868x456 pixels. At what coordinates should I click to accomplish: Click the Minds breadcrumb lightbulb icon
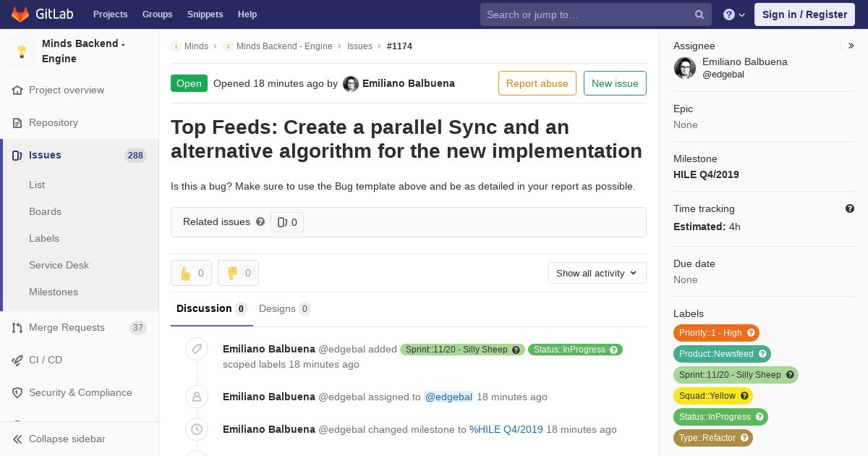(176, 46)
